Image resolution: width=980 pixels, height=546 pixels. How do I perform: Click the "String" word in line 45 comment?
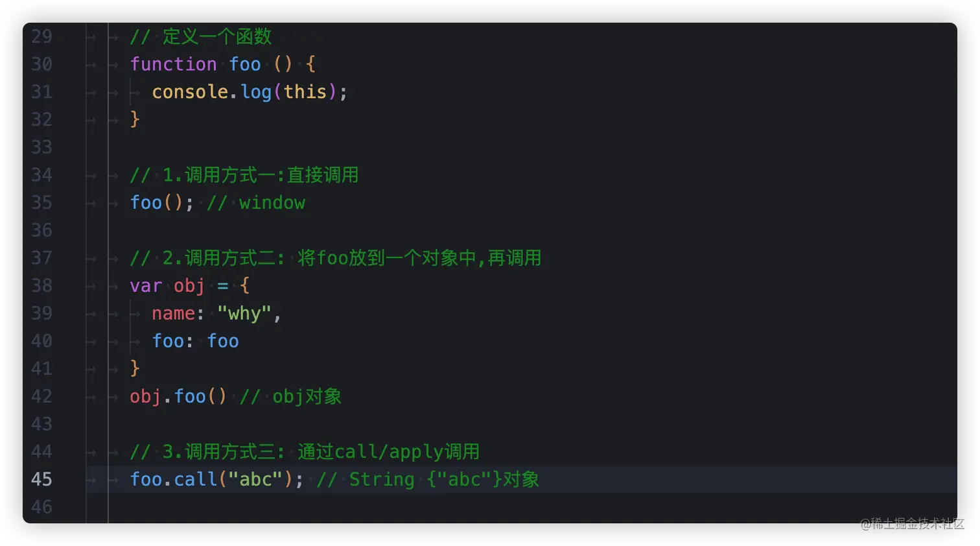382,479
